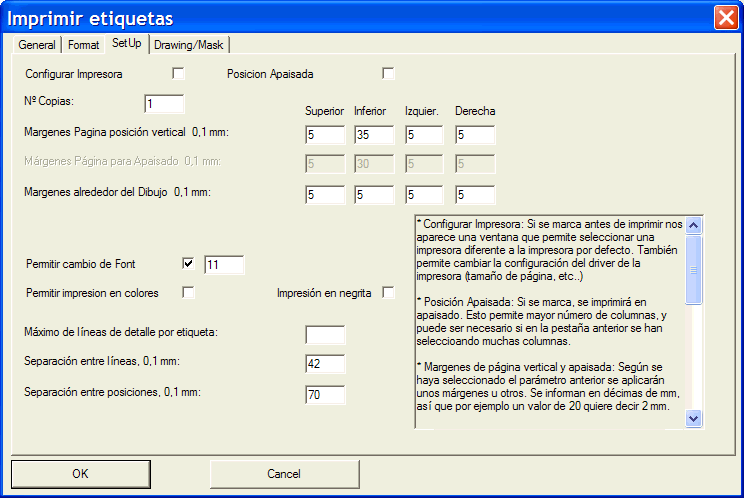Click the Máximo de líneas de detalle field

[325, 335]
